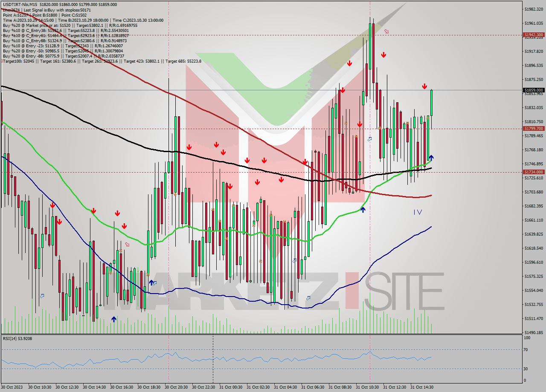Image resolution: width=546 pixels, height=392 pixels.
Task: Select the 30 Oct 2023 date label
Action: coord(12,388)
